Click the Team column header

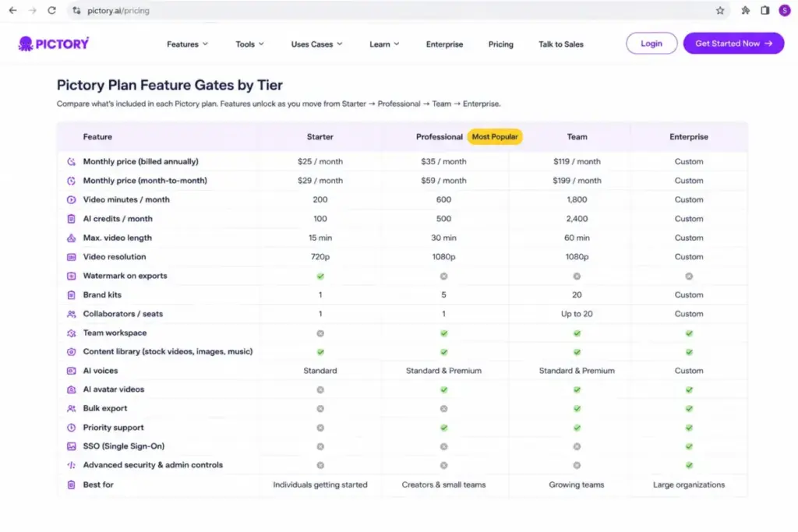pyautogui.click(x=577, y=137)
